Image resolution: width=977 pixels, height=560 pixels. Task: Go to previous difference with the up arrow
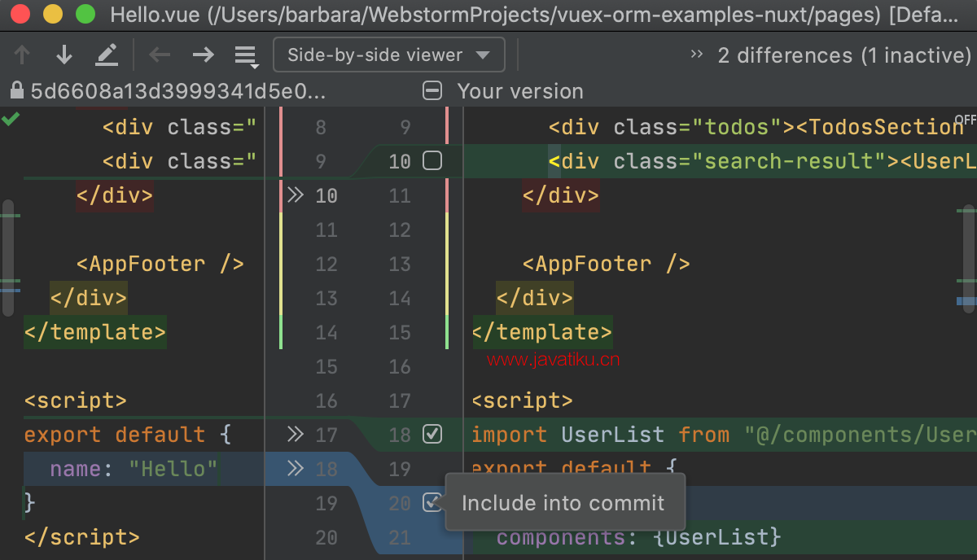[x=22, y=55]
